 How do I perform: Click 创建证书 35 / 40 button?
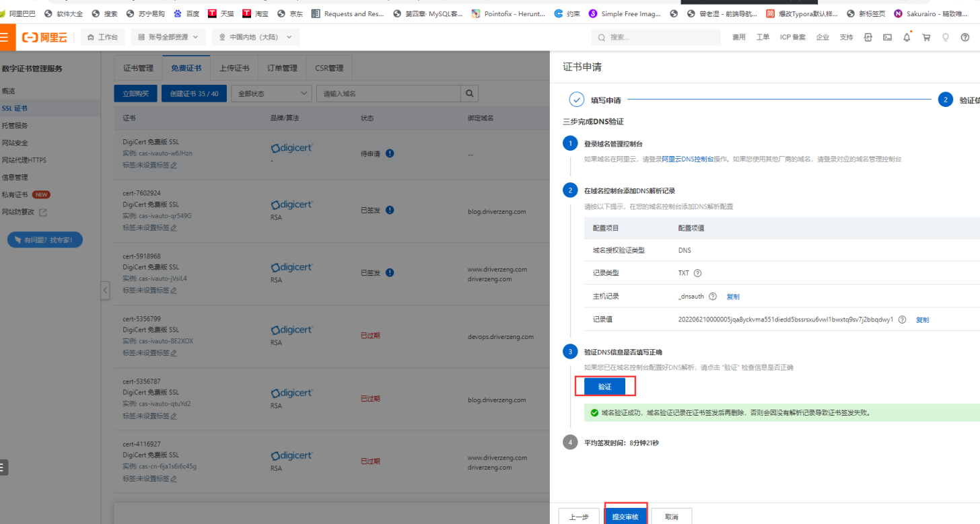click(x=194, y=93)
